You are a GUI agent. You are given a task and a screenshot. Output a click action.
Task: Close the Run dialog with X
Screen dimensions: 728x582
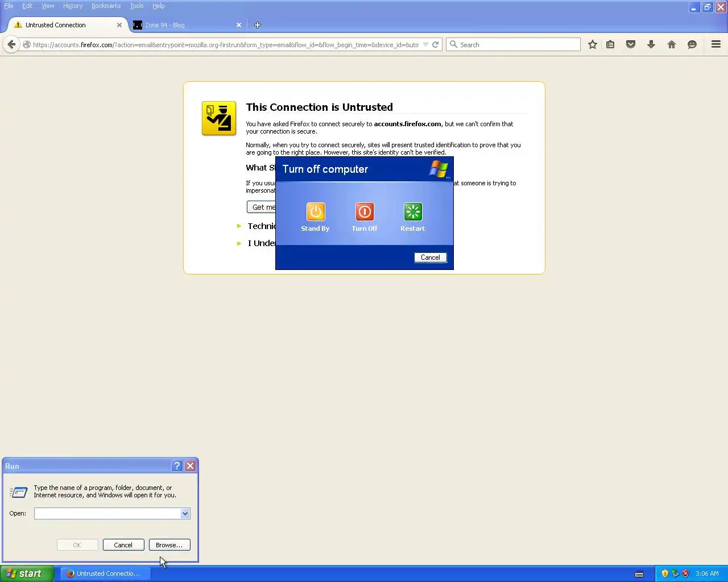point(191,466)
